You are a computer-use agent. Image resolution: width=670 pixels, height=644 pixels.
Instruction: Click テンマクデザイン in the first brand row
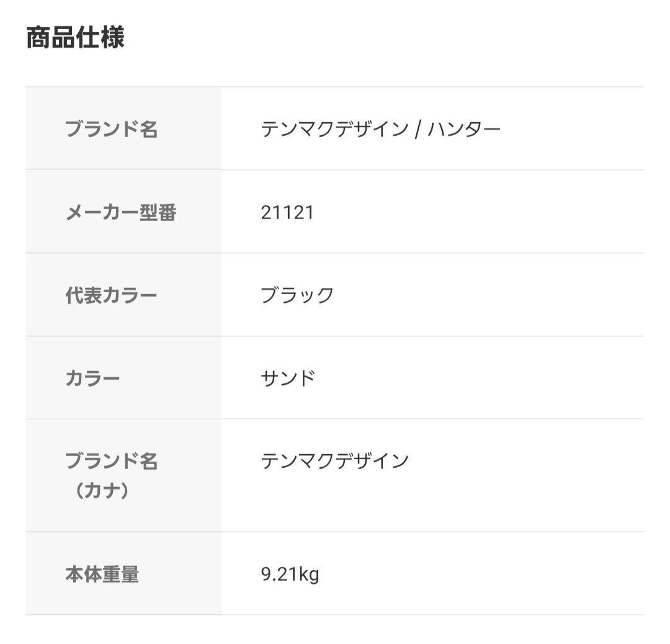tap(334, 129)
